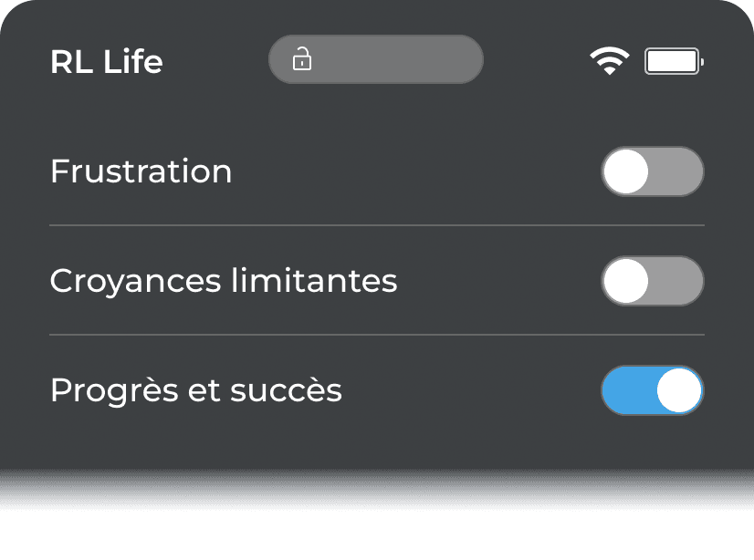Click the divider line below Frustration
The width and height of the screenshot is (754, 560).
[376, 224]
